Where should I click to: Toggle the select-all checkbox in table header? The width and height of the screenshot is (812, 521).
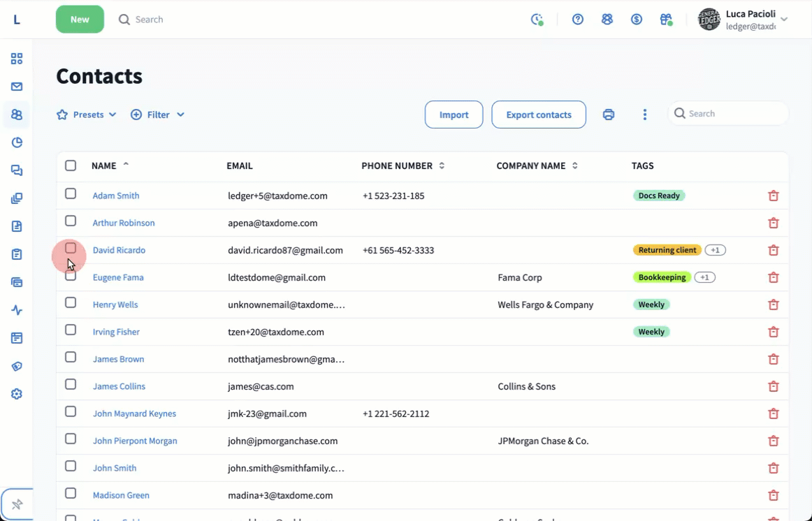tap(71, 166)
